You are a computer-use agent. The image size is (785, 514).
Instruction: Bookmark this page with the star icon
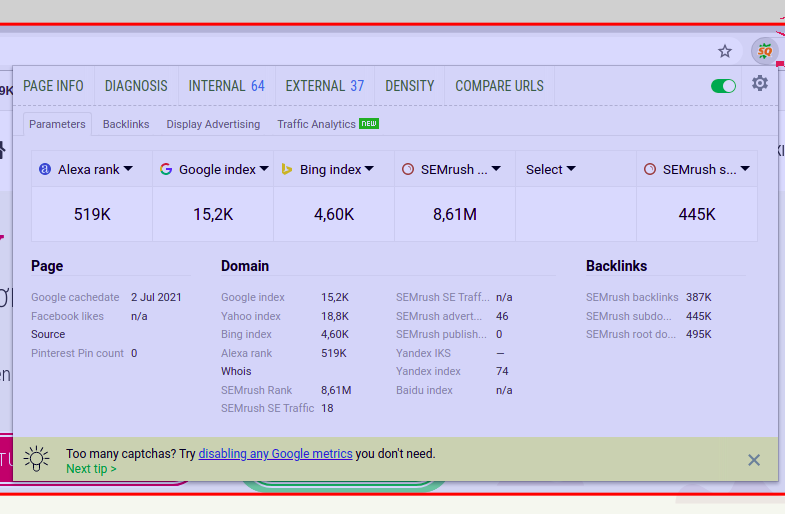[725, 51]
